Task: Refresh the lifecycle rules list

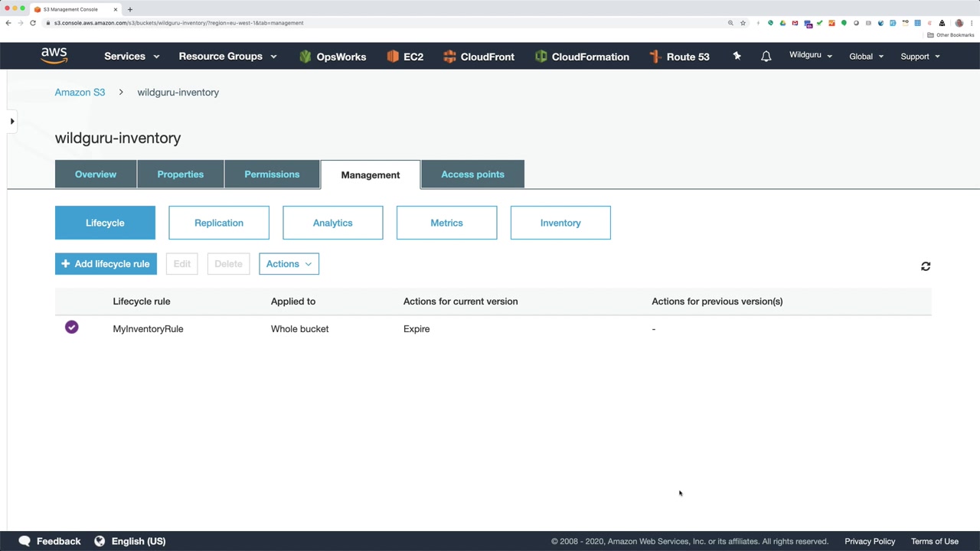Action: (926, 266)
